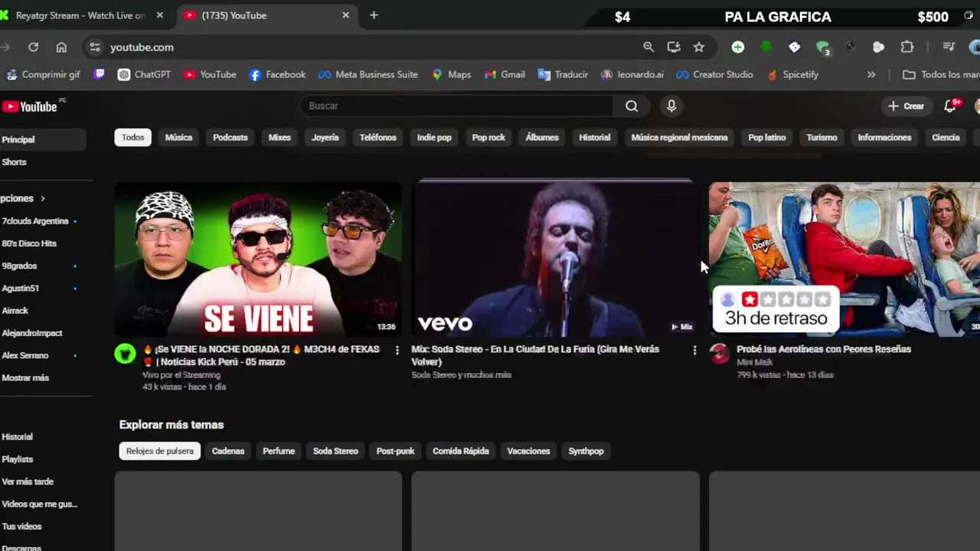Select the Synthpop topic chip
The height and width of the screenshot is (551, 980).
[x=586, y=452]
